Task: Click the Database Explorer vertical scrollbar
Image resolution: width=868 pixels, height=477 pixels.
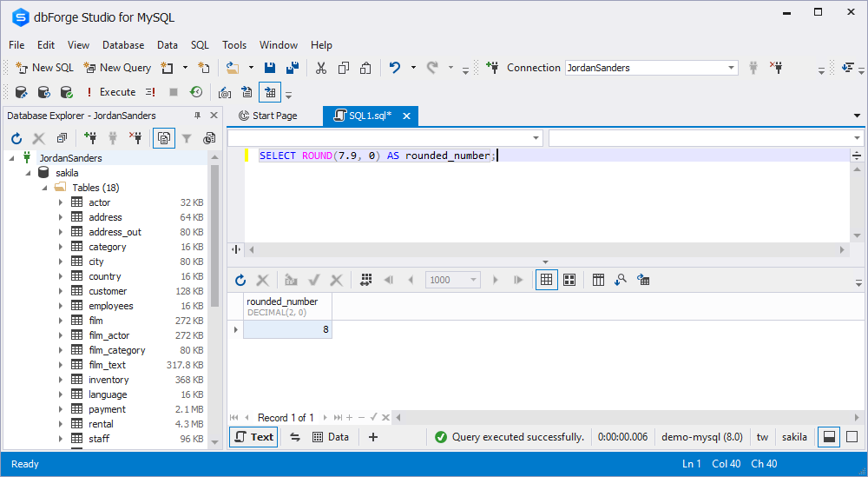Action: click(214, 299)
